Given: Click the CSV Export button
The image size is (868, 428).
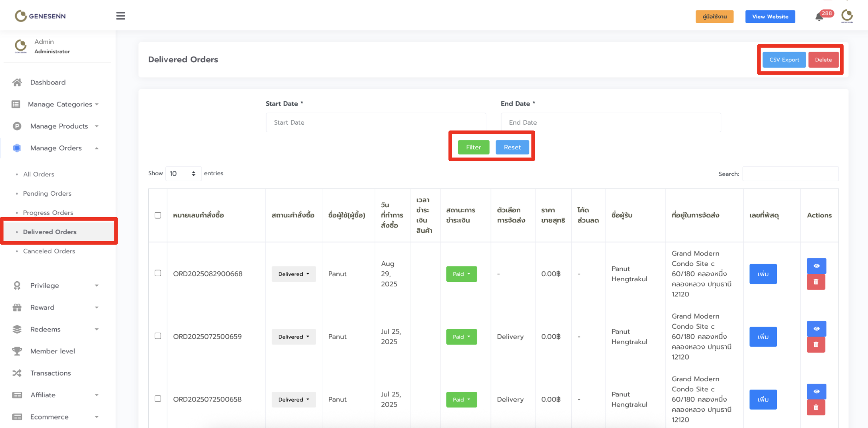Looking at the screenshot, I should pyautogui.click(x=784, y=60).
